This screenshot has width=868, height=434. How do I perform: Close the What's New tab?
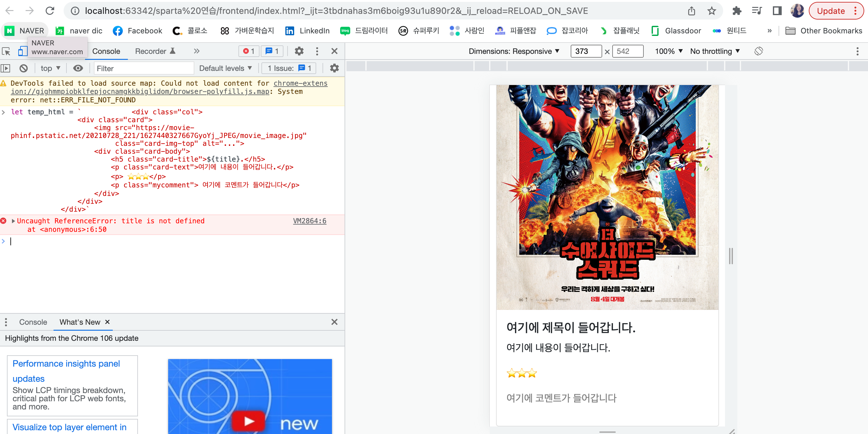pyautogui.click(x=107, y=322)
